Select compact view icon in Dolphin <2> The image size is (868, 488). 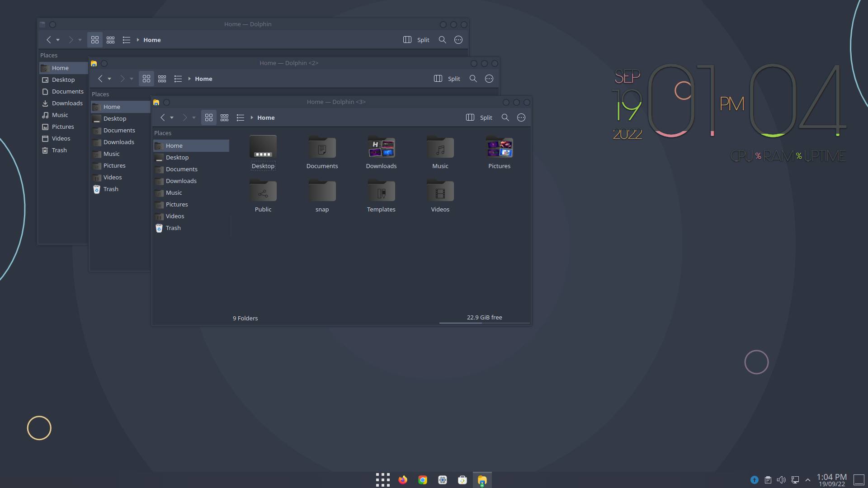pos(162,78)
